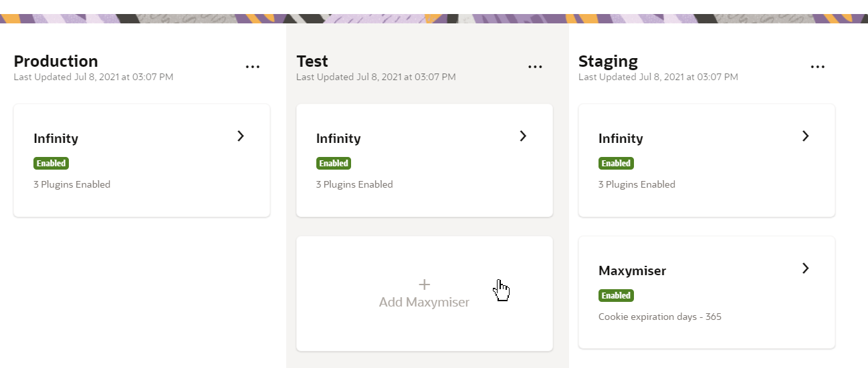Expand the Staging Infinity card chevron

[805, 136]
